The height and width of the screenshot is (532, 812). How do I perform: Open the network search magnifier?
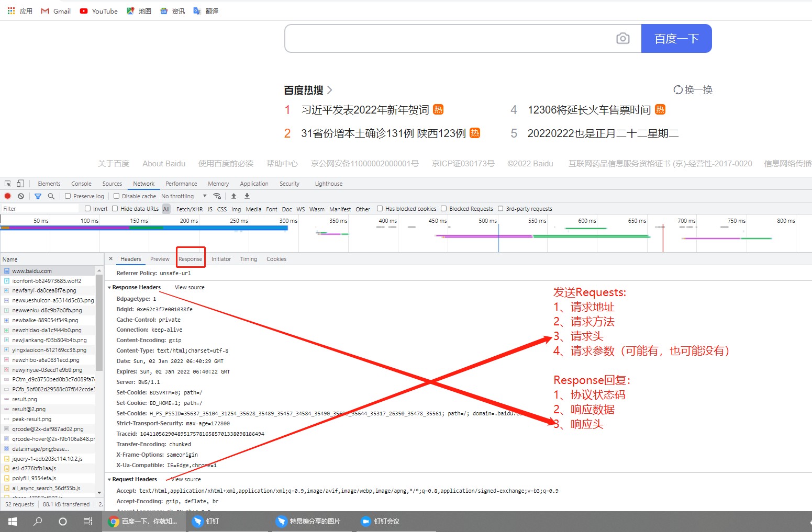[51, 196]
